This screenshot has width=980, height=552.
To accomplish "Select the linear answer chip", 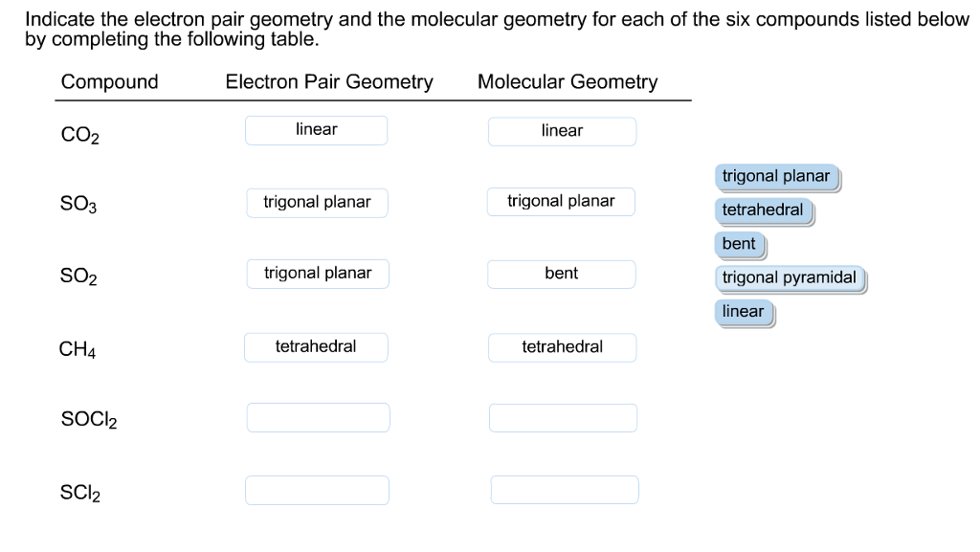I will 744,312.
